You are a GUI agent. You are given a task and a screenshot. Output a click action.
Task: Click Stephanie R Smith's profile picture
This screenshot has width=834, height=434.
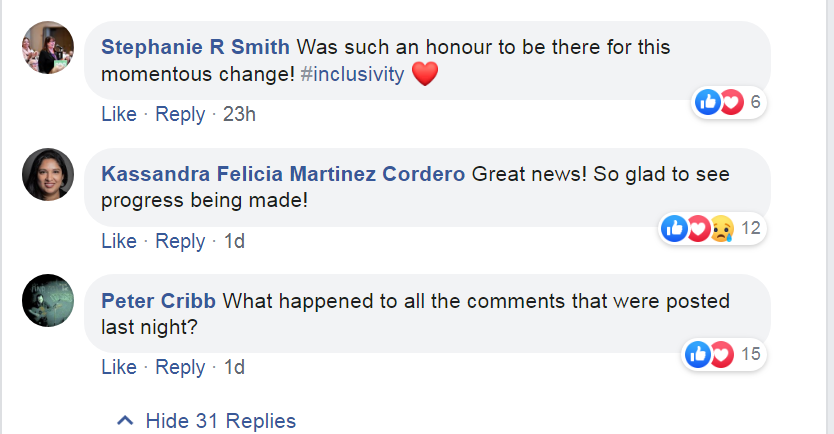click(48, 47)
